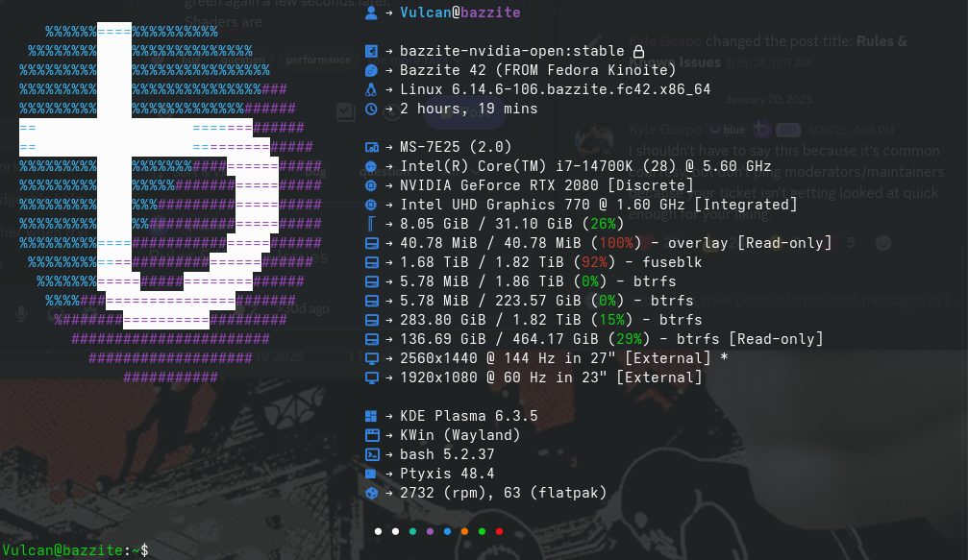The height and width of the screenshot is (560, 968).
Task: Click the blue color dot
Action: [x=447, y=531]
